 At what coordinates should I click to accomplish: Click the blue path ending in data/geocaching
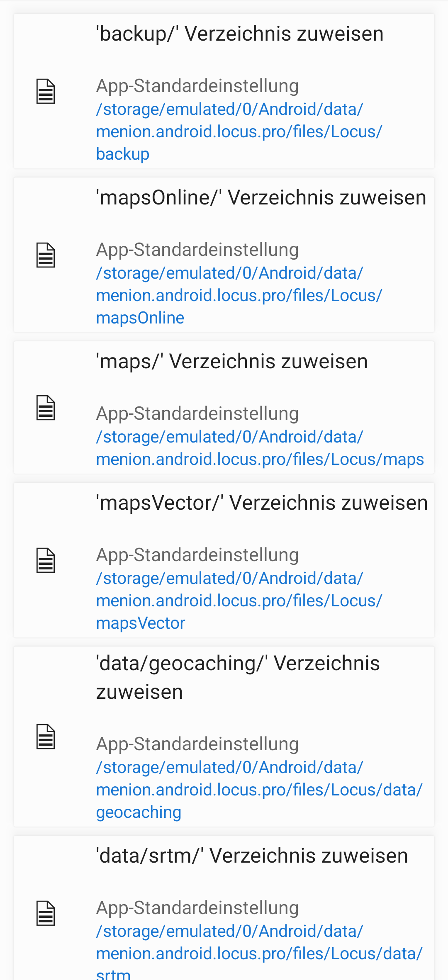259,790
